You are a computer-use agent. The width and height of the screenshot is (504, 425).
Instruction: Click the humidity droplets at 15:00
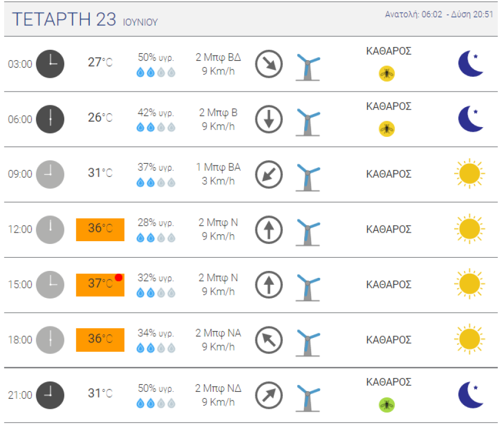156,293
